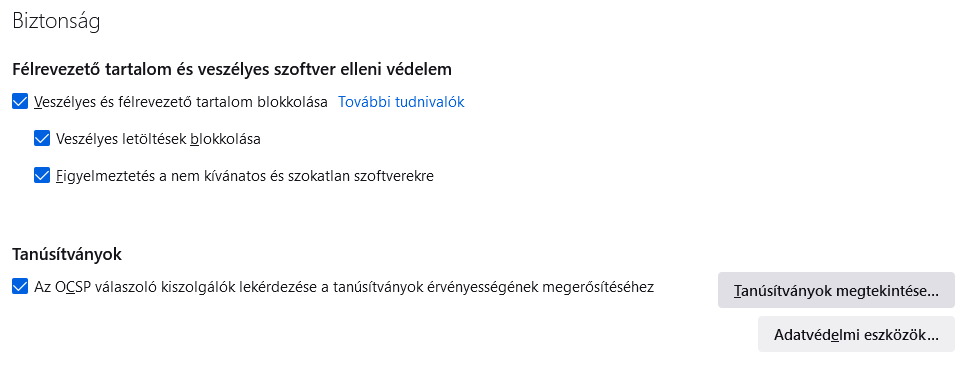This screenshot has width=965, height=367.
Task: Click the Veszélyes letöltések blokkolása label text
Action: [158, 139]
